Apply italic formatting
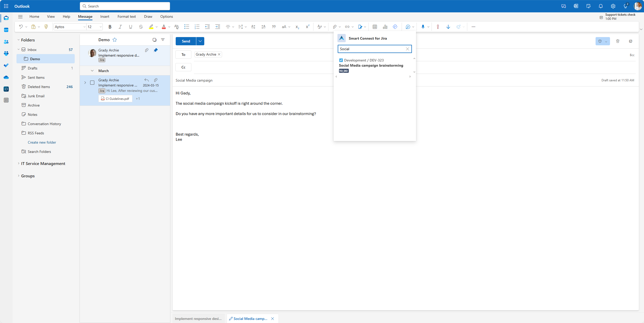644x323 pixels. click(x=120, y=27)
